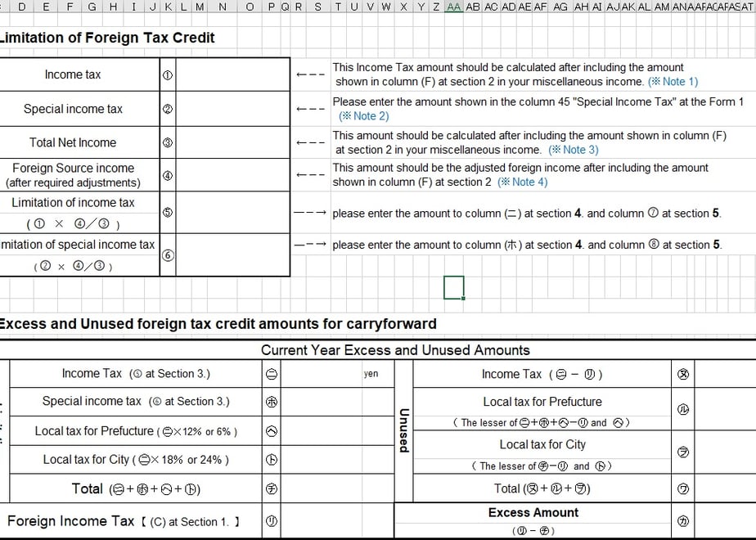Select column G header
Image resolution: width=756 pixels, height=540 pixels.
point(92,7)
